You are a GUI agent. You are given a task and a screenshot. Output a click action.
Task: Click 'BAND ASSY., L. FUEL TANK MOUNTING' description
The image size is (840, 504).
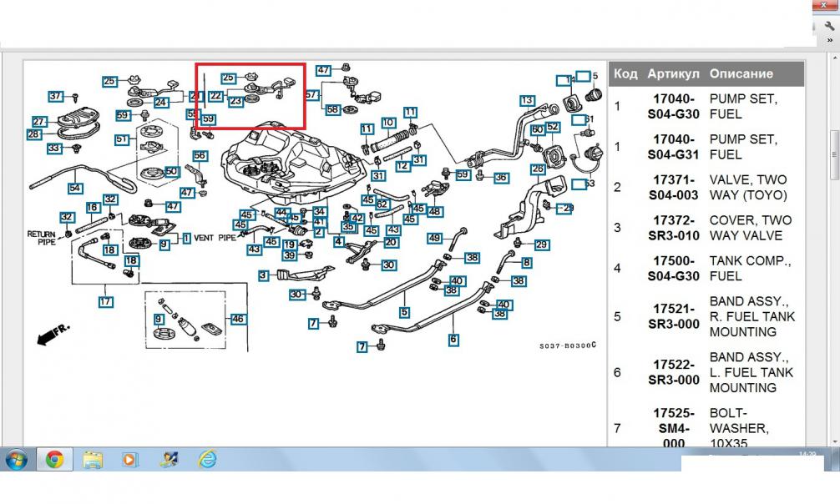(751, 372)
